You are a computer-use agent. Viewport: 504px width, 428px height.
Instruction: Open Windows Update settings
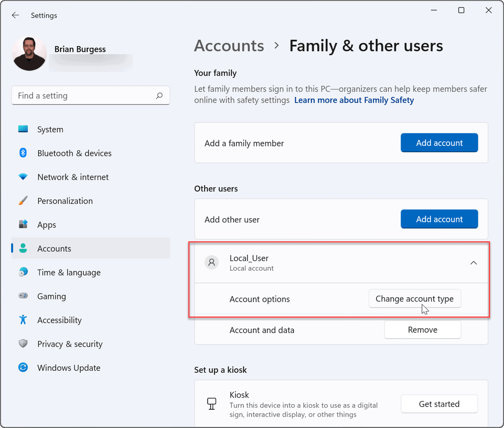68,367
